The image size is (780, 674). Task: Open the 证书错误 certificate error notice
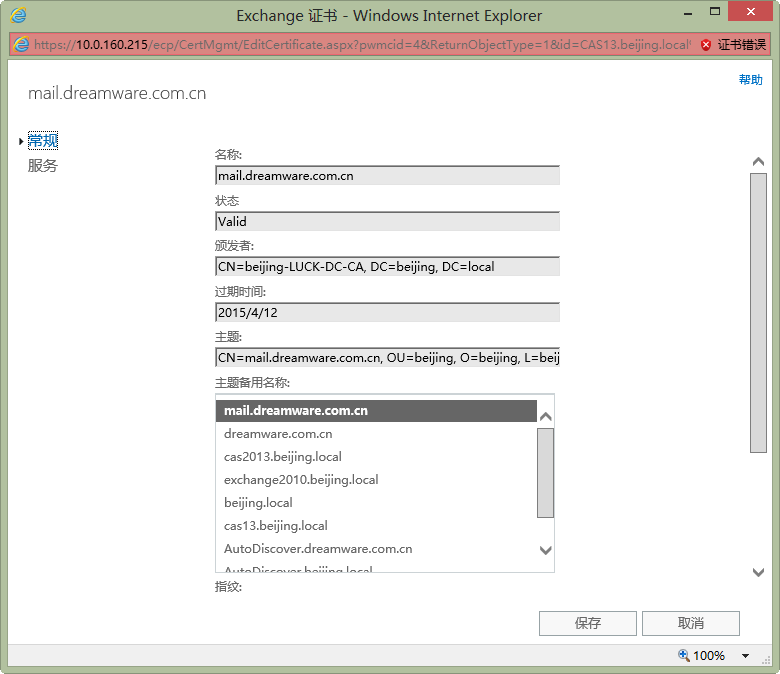(741, 45)
